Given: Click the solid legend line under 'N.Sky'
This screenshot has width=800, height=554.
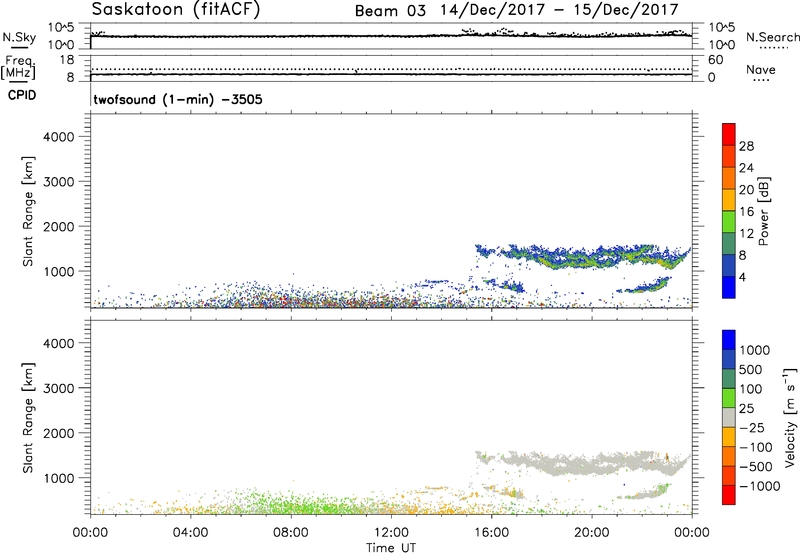Looking at the screenshot, I should (x=18, y=47).
